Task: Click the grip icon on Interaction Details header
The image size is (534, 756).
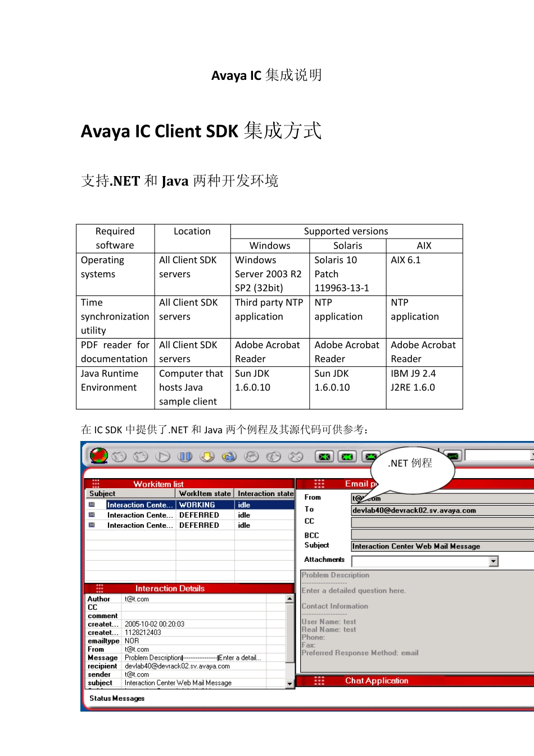Action: point(99,588)
